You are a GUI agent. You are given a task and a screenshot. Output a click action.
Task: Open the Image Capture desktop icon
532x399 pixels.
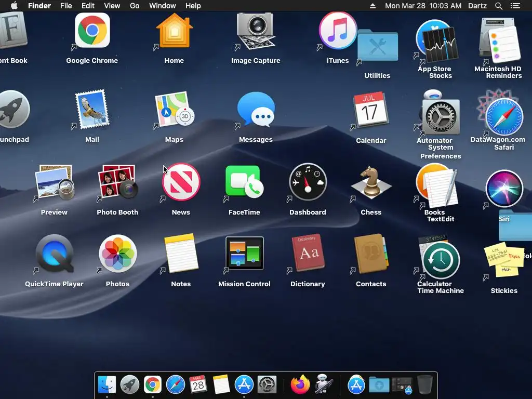[256, 31]
